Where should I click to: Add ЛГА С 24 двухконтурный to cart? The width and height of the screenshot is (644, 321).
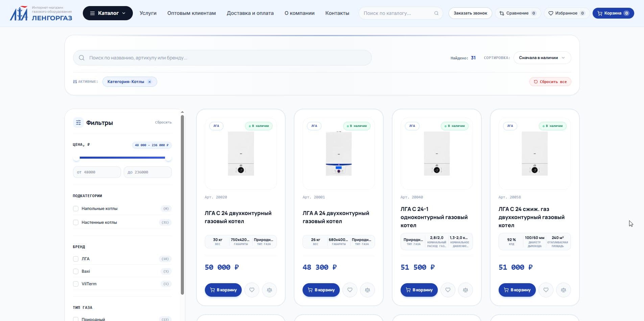(x=223, y=290)
